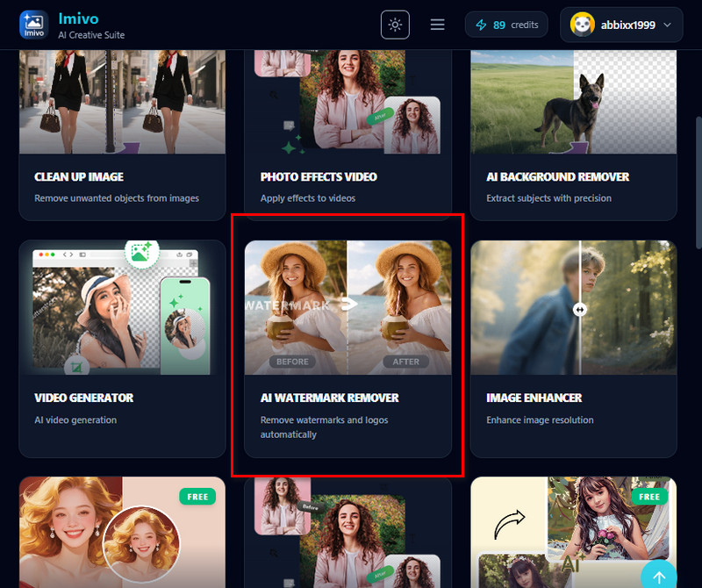Click "Remove watermarks and logos automatically" text

[324, 427]
